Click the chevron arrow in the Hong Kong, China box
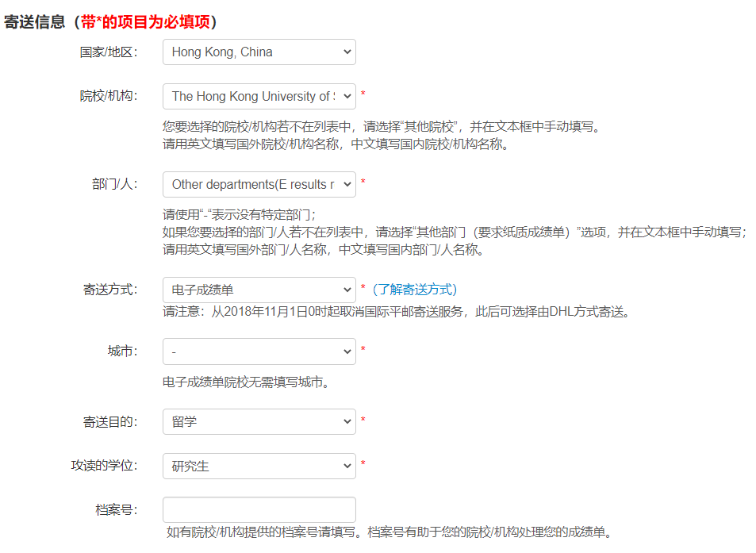 [x=347, y=52]
